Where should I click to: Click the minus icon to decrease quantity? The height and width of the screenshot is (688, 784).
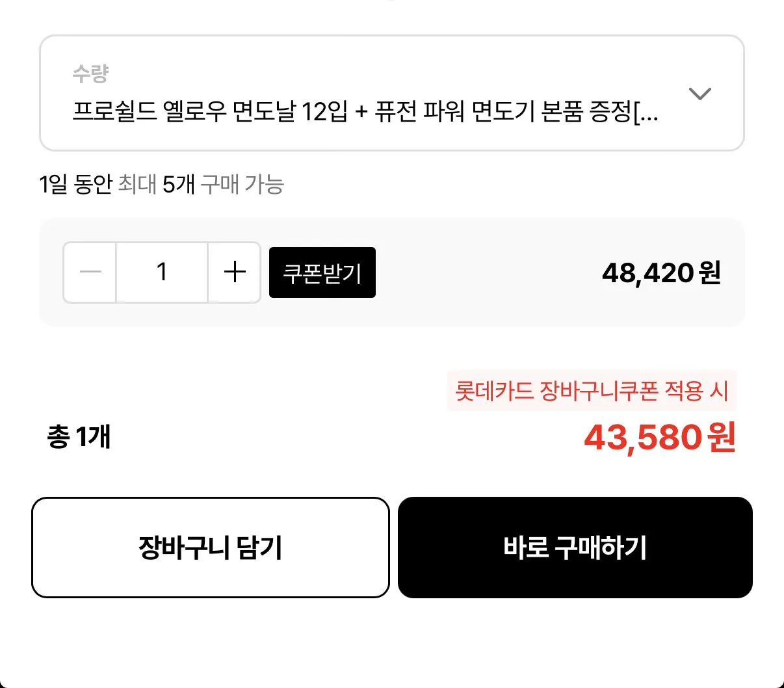(x=89, y=272)
